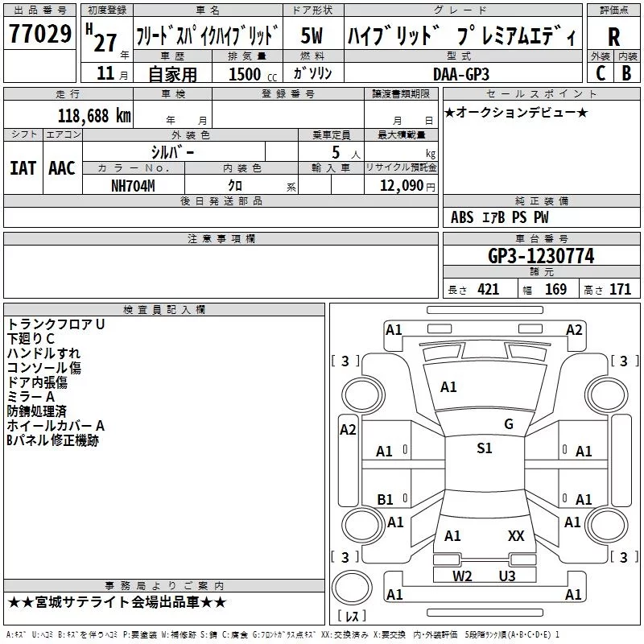Select chassis number GP3-1230774

pos(541,256)
